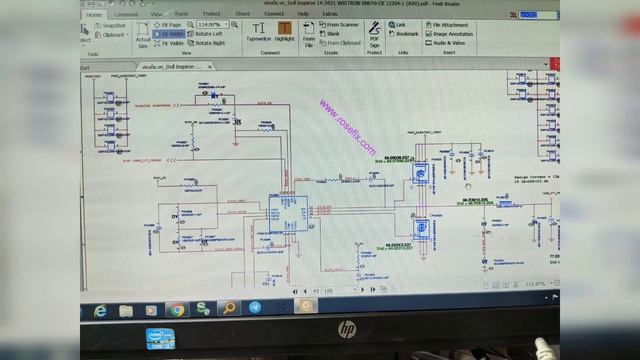Open the Connect ribbon tab
Screen dimensions: 640x360
274,14
